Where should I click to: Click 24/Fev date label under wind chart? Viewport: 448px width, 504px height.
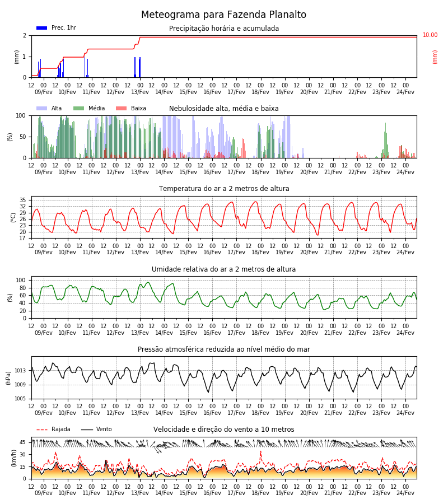(x=405, y=493)
